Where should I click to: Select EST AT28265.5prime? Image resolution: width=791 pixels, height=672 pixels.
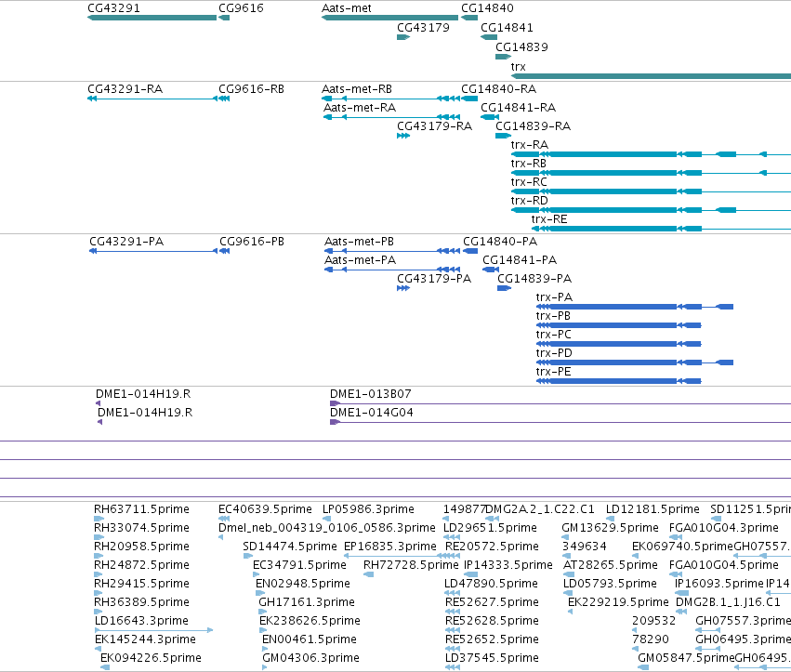(x=611, y=566)
